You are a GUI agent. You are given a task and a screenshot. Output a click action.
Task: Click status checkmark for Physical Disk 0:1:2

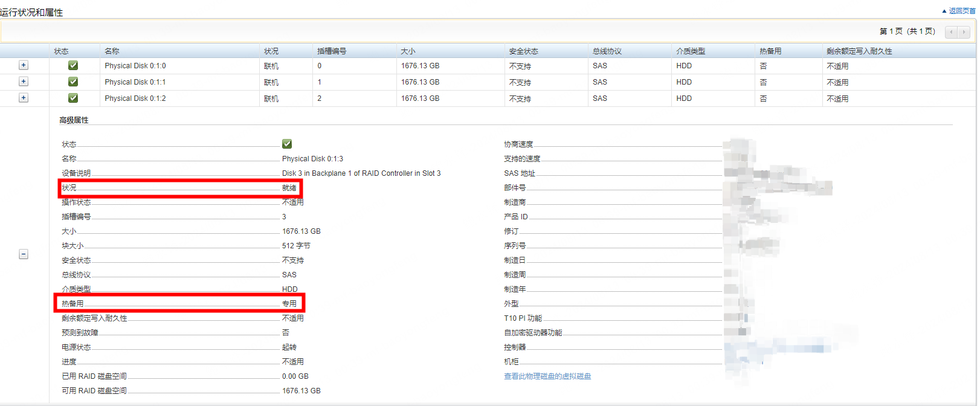tap(73, 98)
